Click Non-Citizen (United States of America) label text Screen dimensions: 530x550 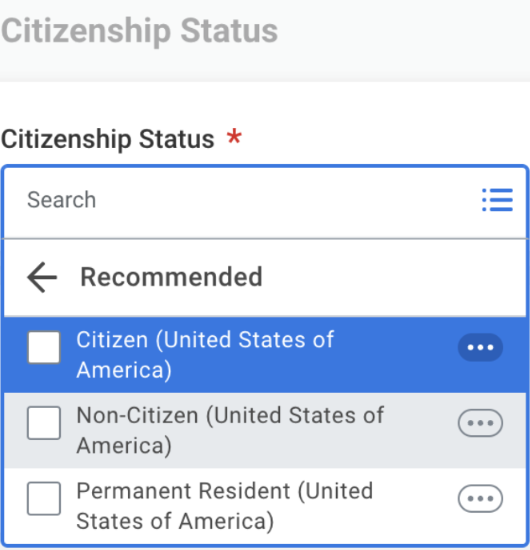(x=230, y=430)
